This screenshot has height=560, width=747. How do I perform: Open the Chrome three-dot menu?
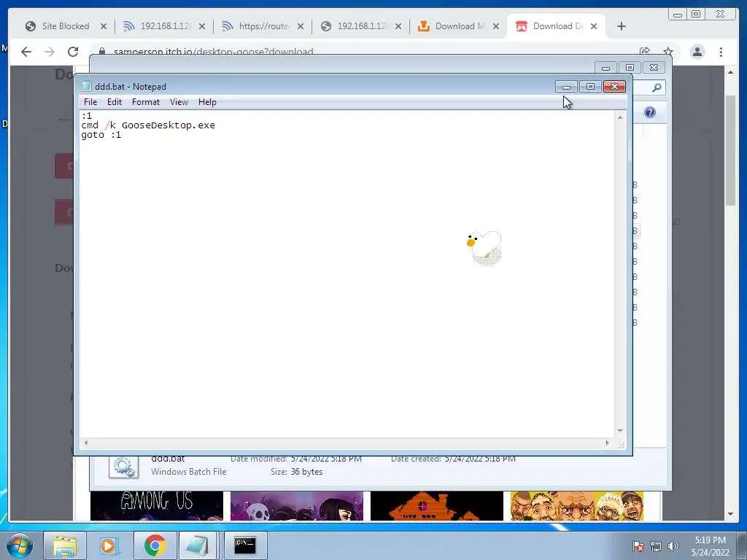pyautogui.click(x=721, y=52)
